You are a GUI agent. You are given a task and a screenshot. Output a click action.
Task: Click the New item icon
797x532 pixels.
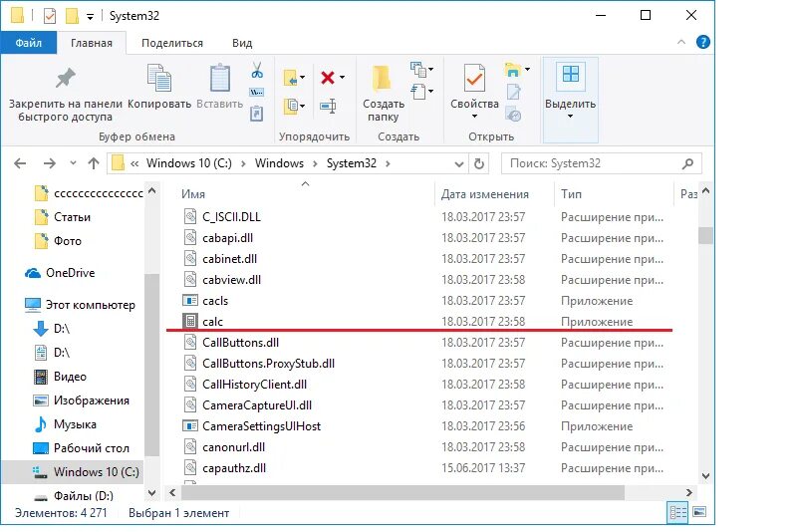[417, 69]
